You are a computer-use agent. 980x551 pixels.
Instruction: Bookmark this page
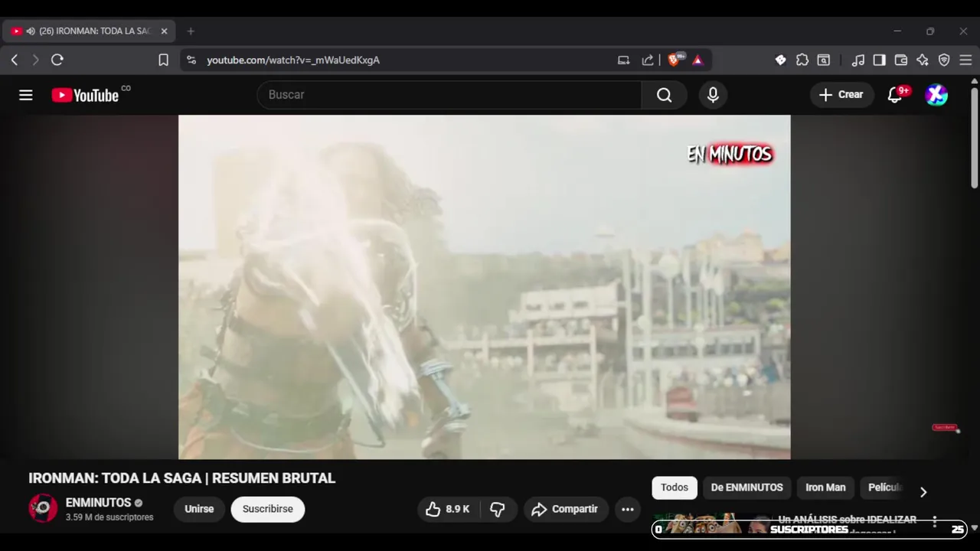[x=163, y=60]
